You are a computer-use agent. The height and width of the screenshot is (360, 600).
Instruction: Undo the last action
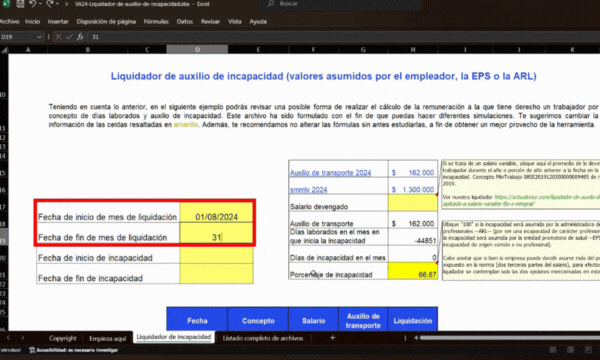click(x=32, y=4)
